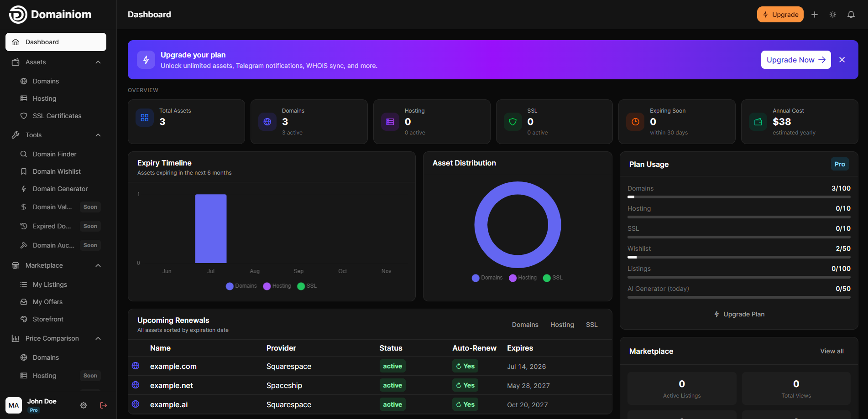
Task: Click View all in Marketplace card
Action: [832, 351]
